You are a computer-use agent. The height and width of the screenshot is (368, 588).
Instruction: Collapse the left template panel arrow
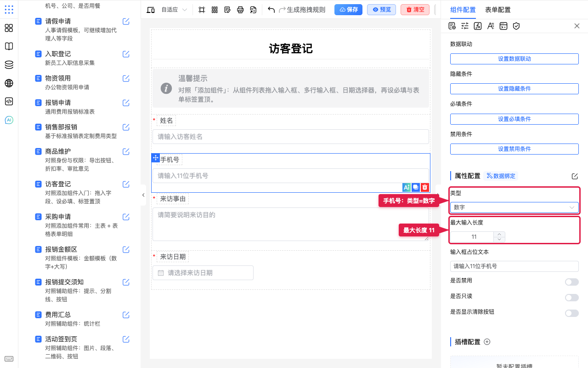click(143, 195)
